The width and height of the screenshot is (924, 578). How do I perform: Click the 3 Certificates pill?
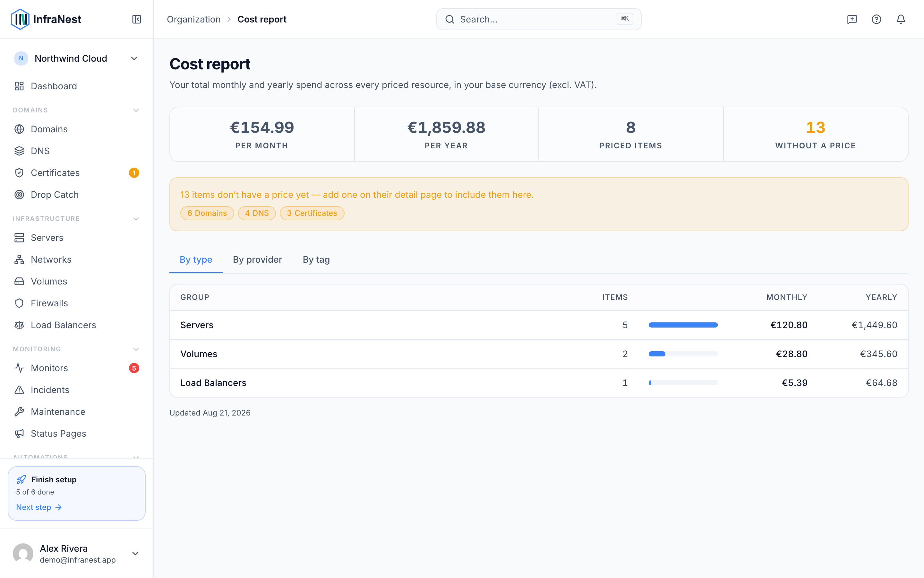pos(312,213)
